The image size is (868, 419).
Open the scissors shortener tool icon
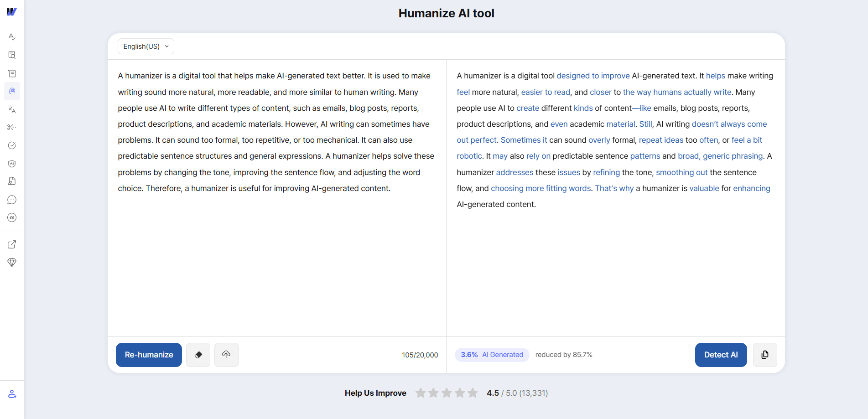point(12,127)
